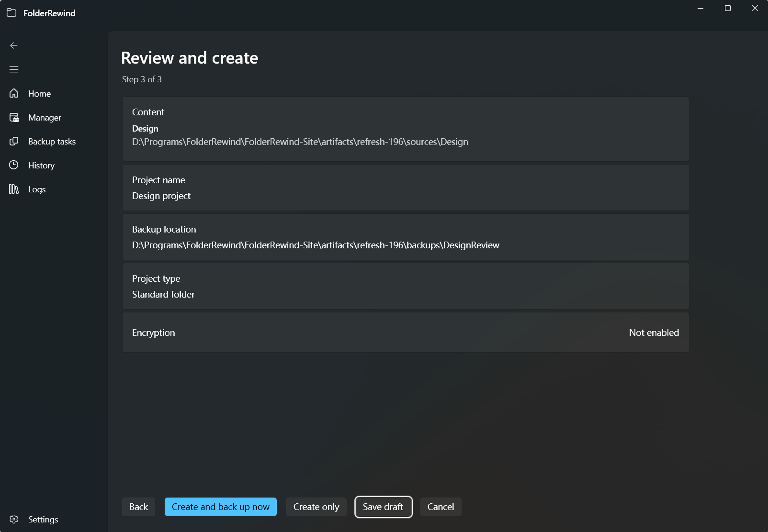Click the Logs library icon
The image size is (768, 532).
pos(14,189)
